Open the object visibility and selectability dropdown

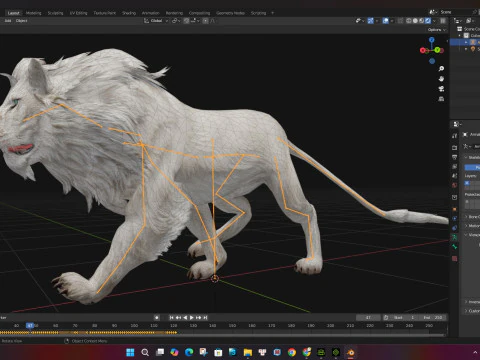coord(359,21)
